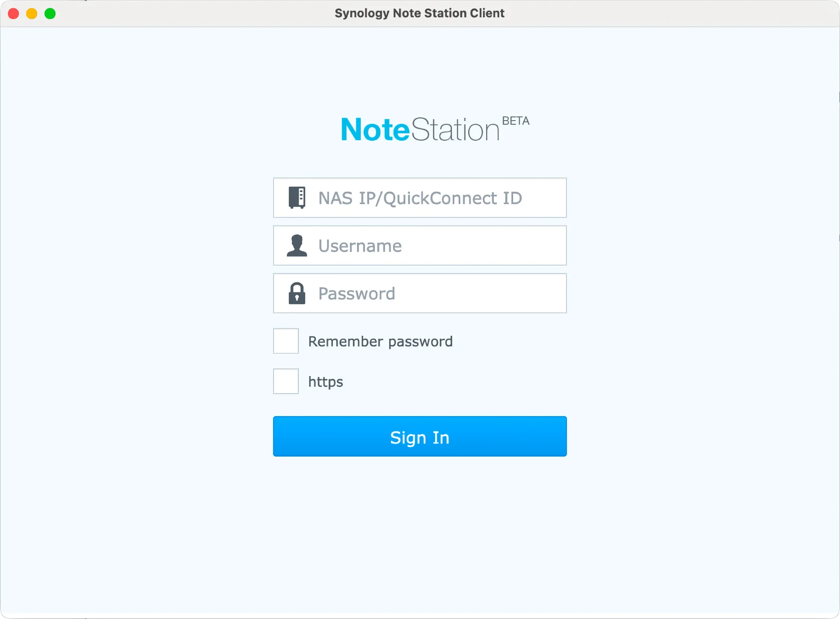Screen dimensions: 840x619
Task: Click the padlock icon
Action: click(x=297, y=293)
